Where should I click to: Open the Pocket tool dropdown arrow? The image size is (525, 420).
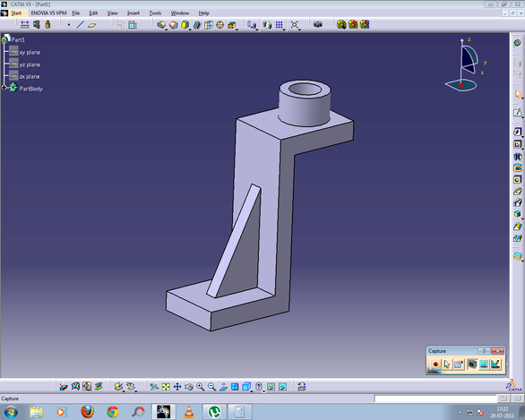[522, 149]
